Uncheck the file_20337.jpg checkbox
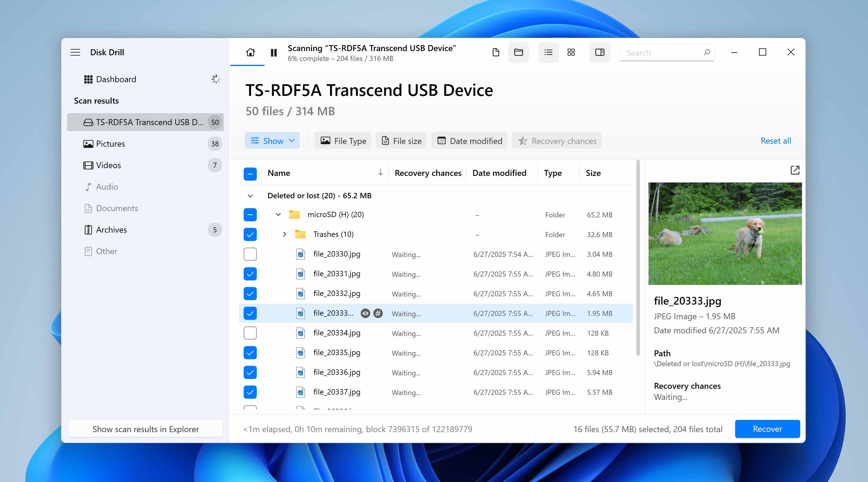The height and width of the screenshot is (482, 868). click(x=250, y=392)
